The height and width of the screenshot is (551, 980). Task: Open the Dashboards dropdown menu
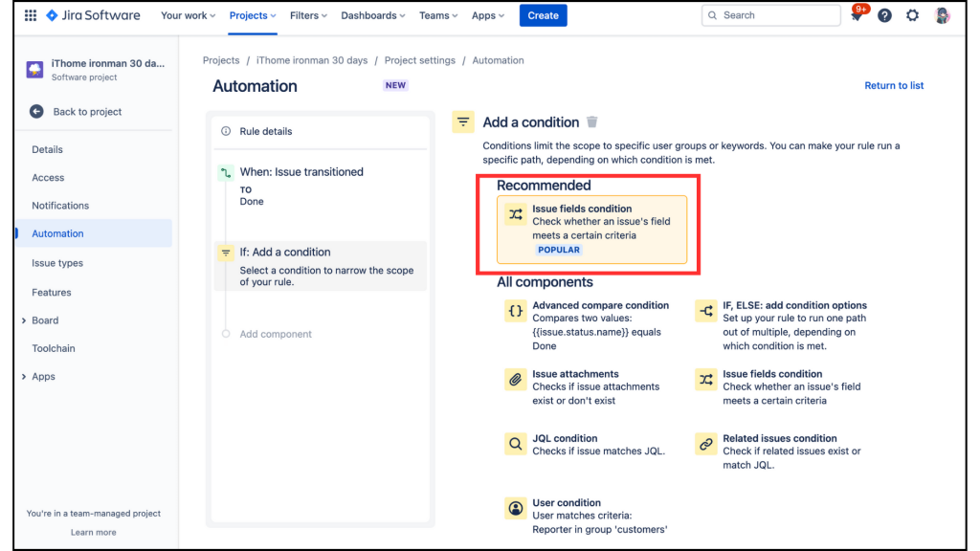pos(372,15)
